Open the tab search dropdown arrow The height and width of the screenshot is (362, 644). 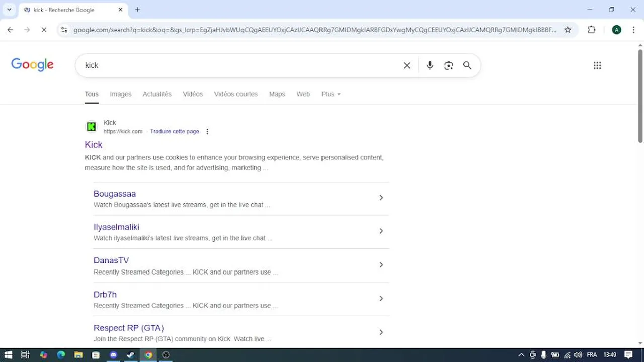[9, 10]
